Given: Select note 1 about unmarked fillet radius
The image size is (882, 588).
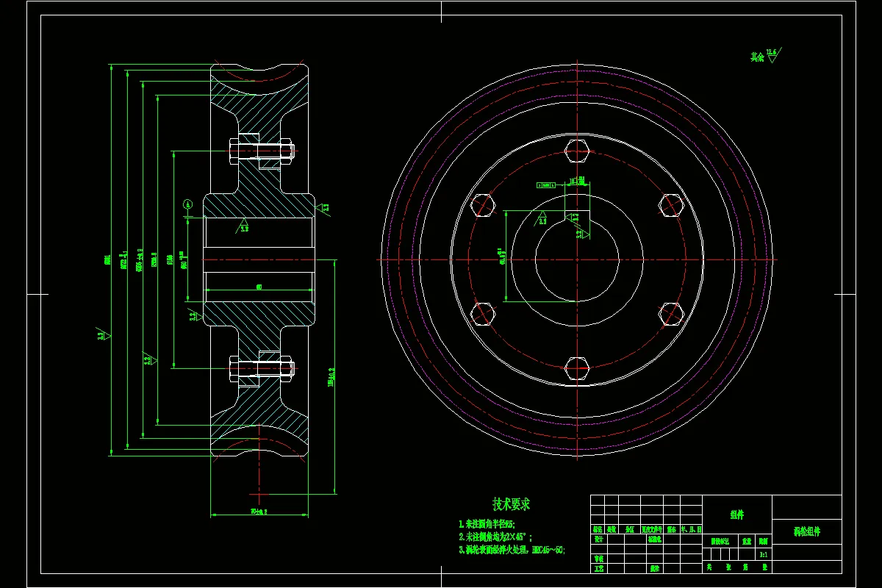Looking at the screenshot, I should 485,524.
